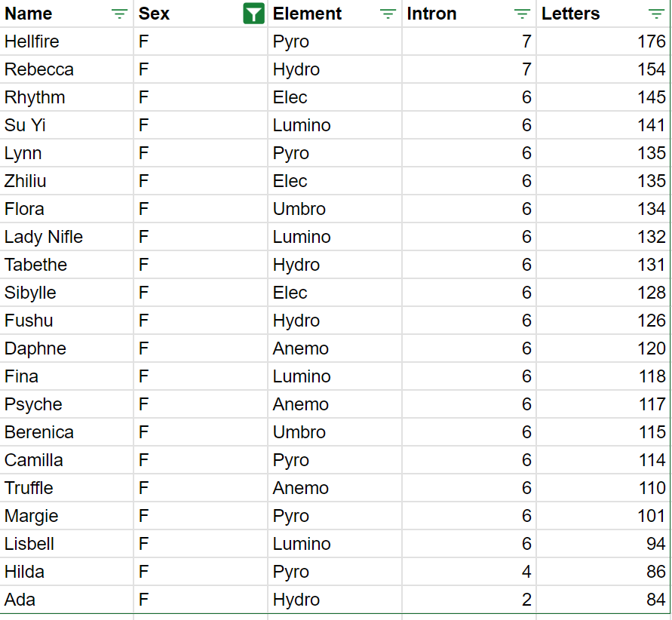Screen dimensions: 672x620
Task: Select the Name header cell
Action: tap(66, 14)
